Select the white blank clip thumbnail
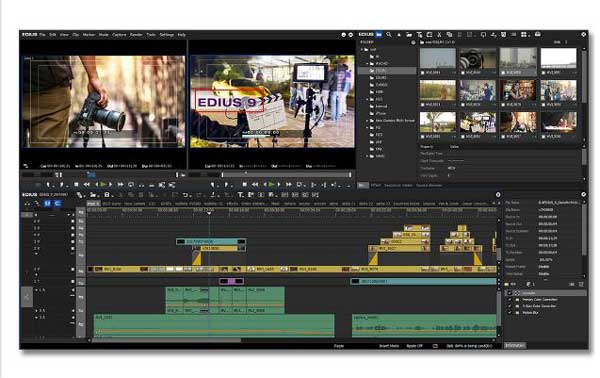This screenshot has width=600, height=378. (x=558, y=59)
